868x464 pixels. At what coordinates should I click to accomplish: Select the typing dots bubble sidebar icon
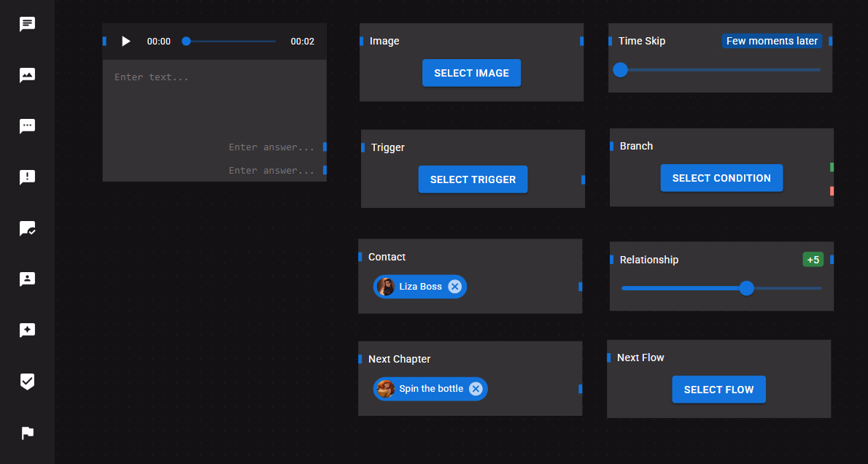coord(27,126)
